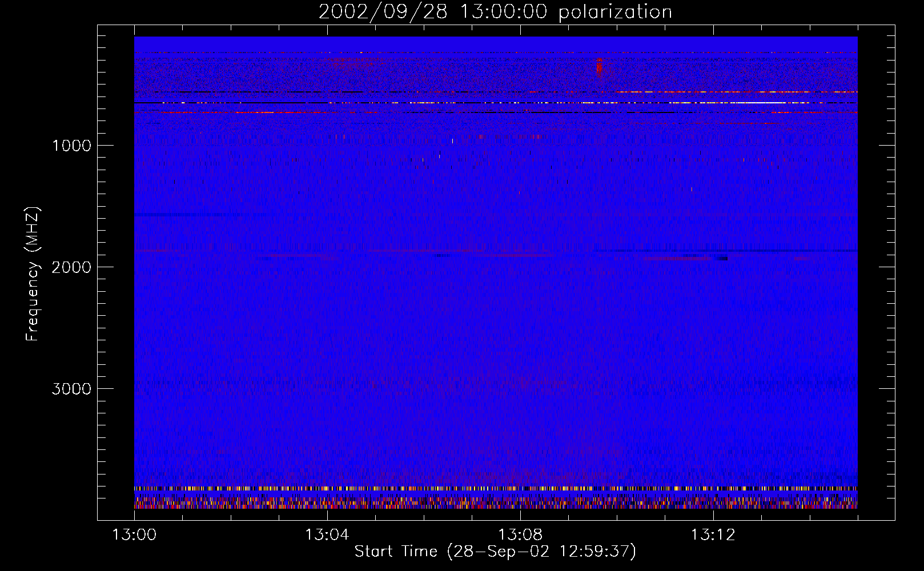Screen dimensions: 924x571
Task: Click the 2000 frequency tick label
Action: pyautogui.click(x=71, y=267)
